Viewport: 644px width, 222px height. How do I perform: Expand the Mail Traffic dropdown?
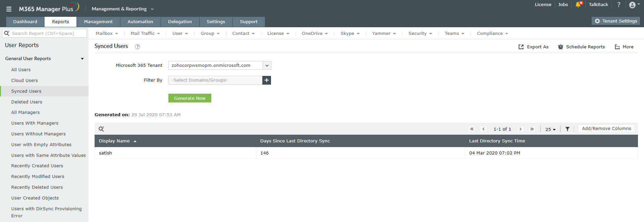pos(145,34)
